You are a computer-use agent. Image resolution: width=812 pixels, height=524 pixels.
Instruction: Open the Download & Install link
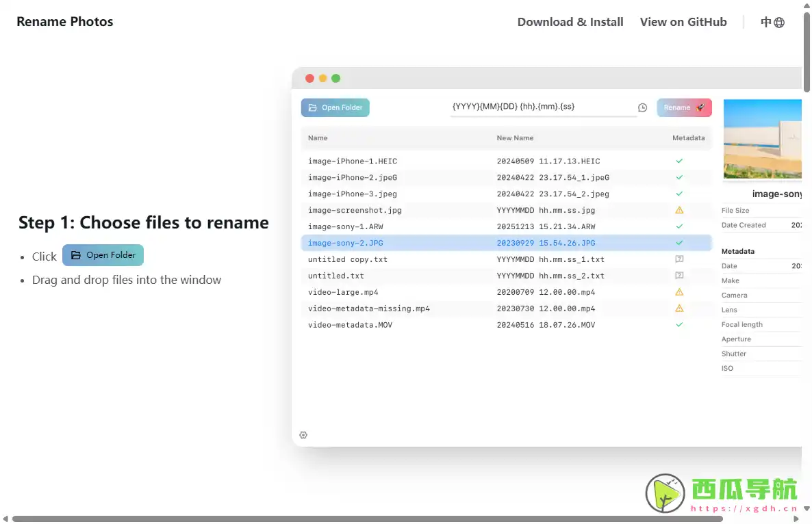coord(570,23)
